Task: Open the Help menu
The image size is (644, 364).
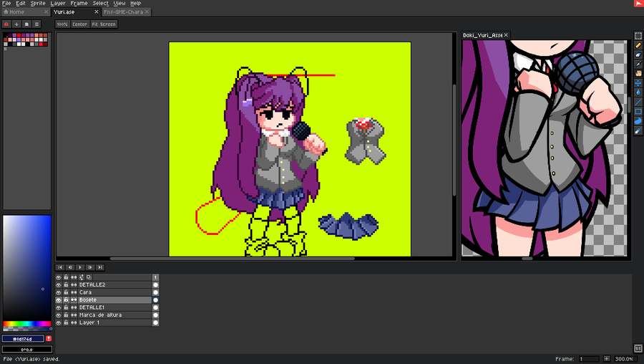Action: [x=135, y=4]
